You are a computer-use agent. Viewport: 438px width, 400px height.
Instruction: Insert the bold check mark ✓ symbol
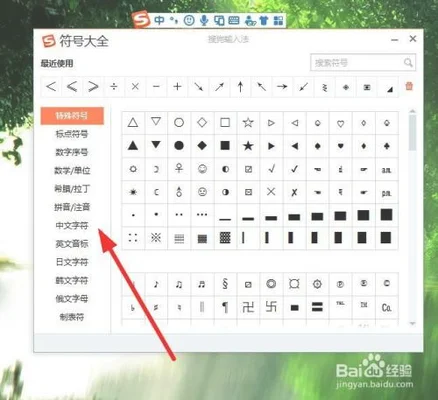point(294,169)
